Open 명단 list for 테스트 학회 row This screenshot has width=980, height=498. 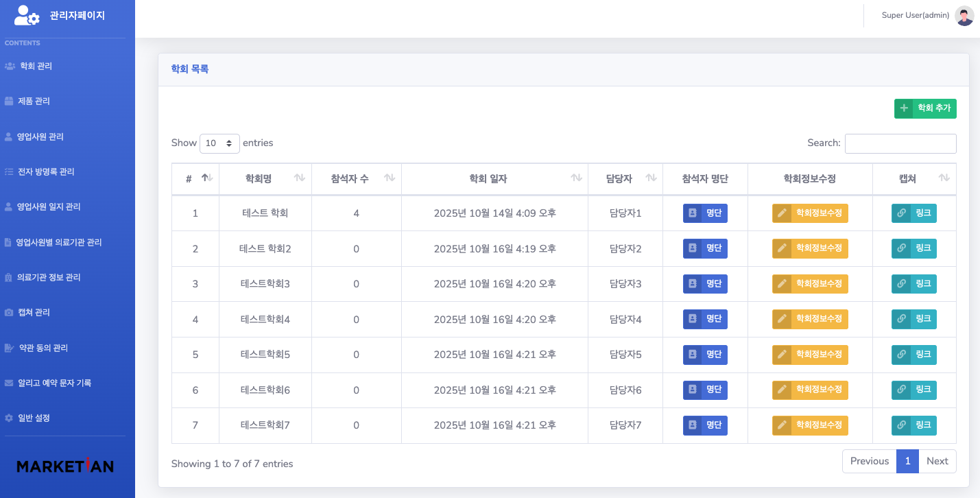click(x=705, y=213)
